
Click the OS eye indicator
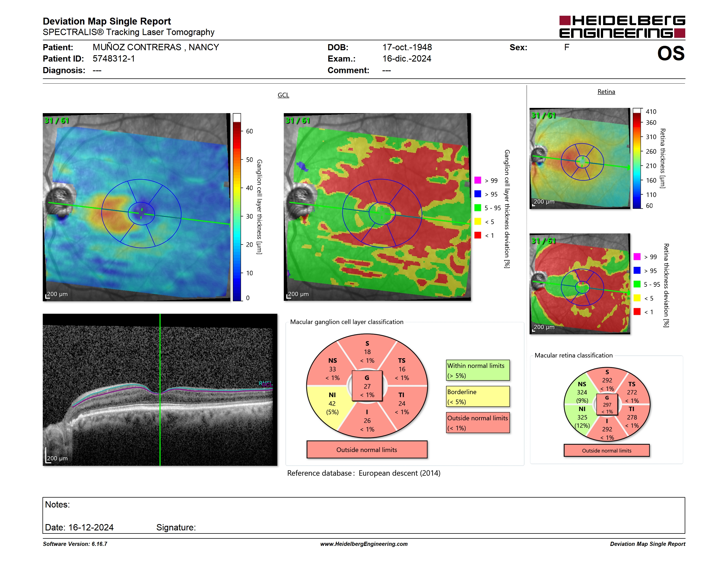point(671,53)
